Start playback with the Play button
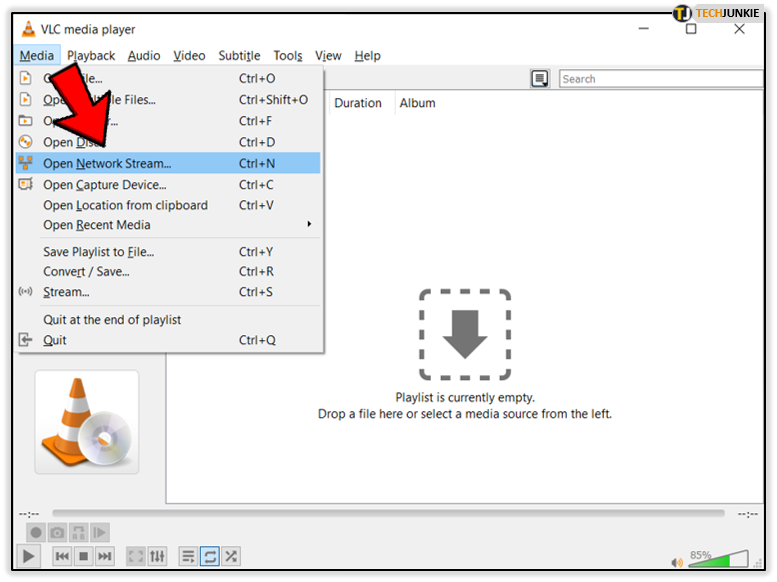Image resolution: width=777 pixels, height=582 pixels. pos(28,556)
